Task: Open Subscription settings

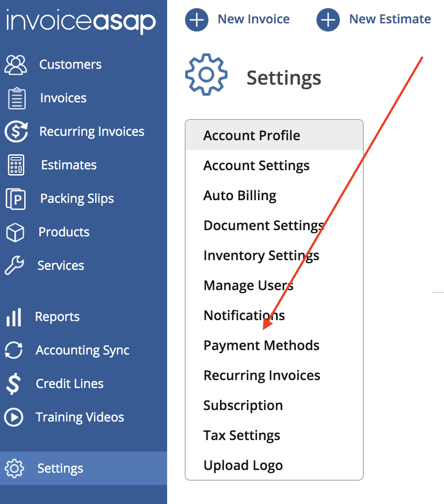Action: 274,405
